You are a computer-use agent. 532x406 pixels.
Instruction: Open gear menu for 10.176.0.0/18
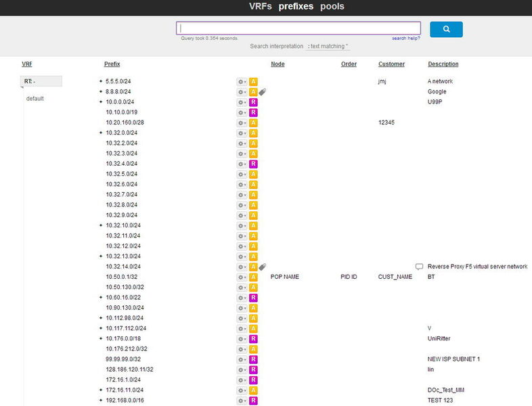point(242,339)
